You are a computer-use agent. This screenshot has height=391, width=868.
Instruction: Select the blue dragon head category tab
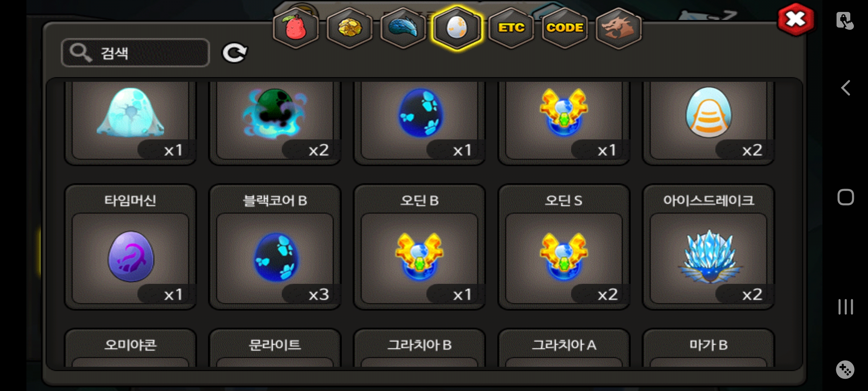pos(403,28)
